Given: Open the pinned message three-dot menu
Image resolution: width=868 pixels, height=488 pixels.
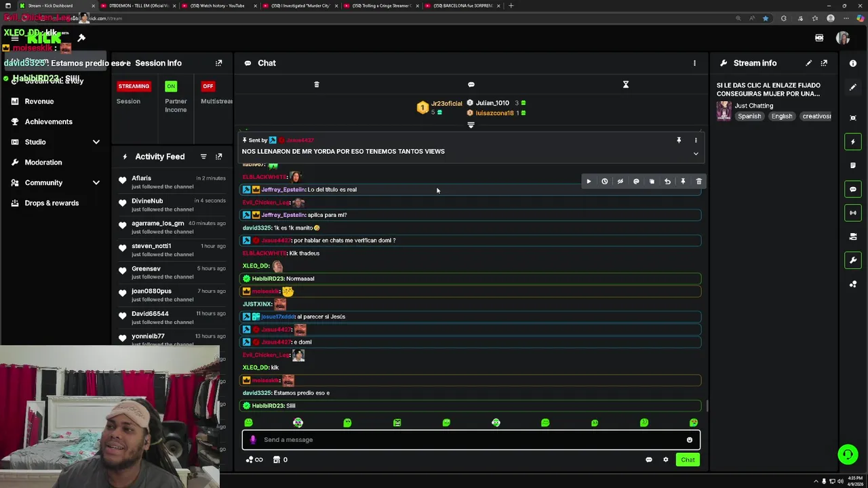Looking at the screenshot, I should (x=695, y=140).
